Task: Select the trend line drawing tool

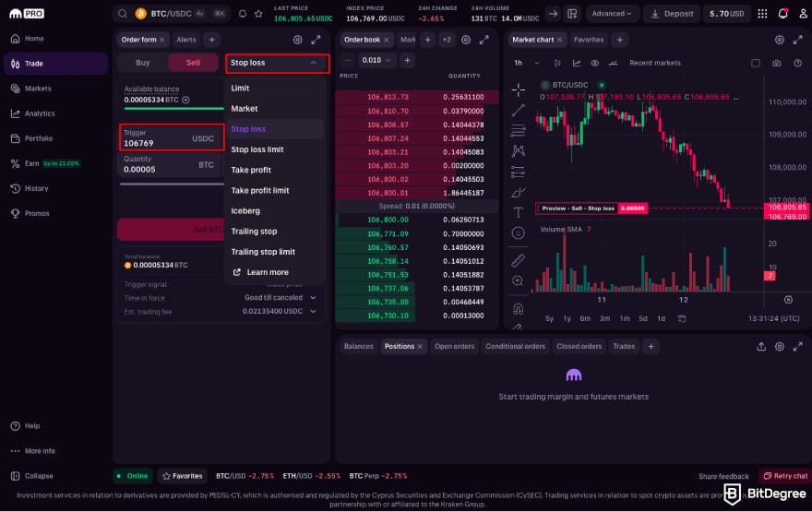Action: pos(518,110)
